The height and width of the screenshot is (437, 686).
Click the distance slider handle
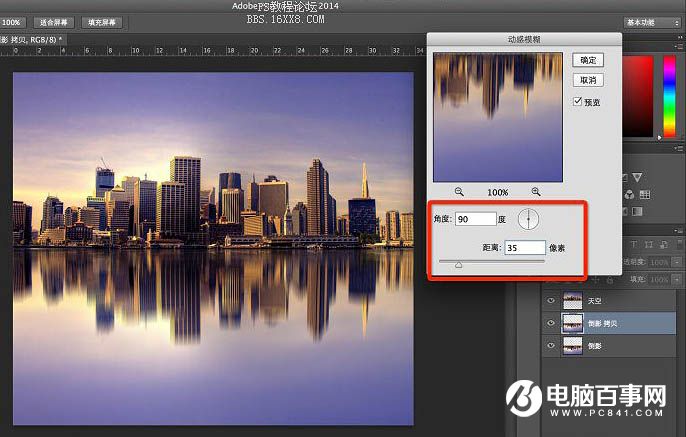458,265
